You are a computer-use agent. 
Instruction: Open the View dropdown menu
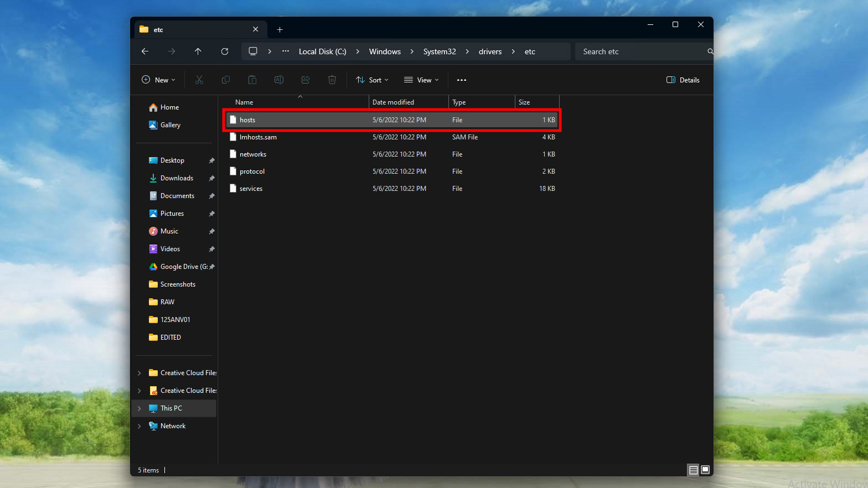(x=421, y=80)
